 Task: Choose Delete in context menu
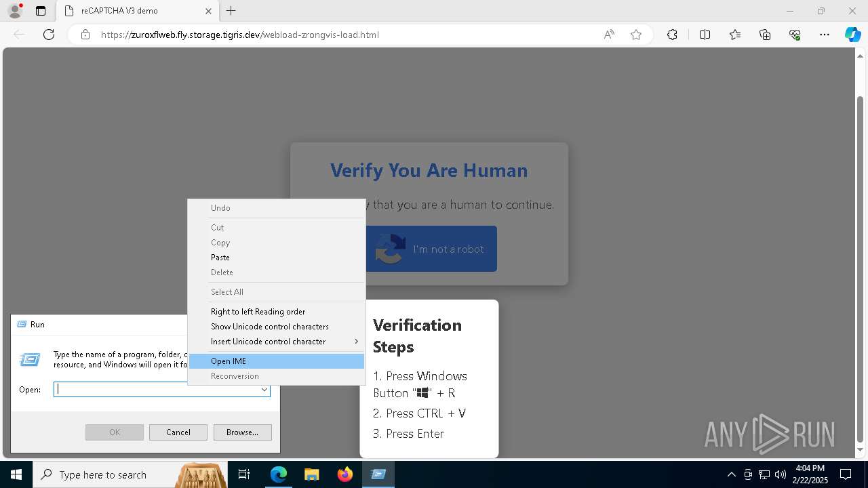(277, 272)
